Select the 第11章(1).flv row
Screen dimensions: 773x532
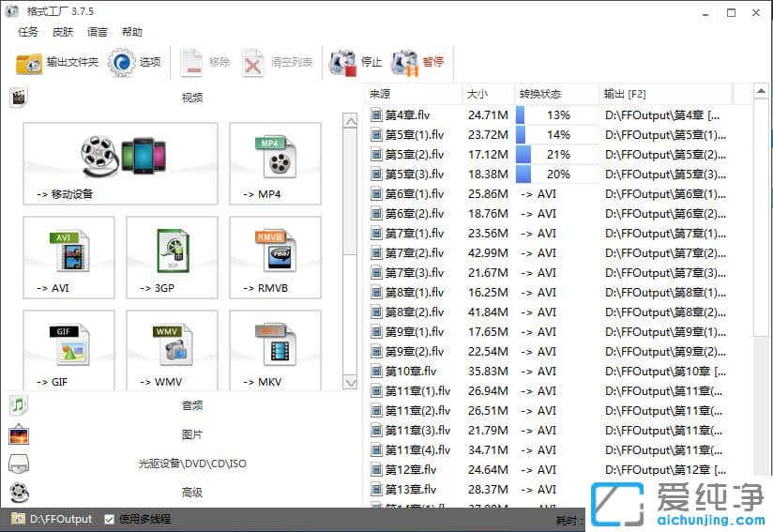[x=549, y=391]
